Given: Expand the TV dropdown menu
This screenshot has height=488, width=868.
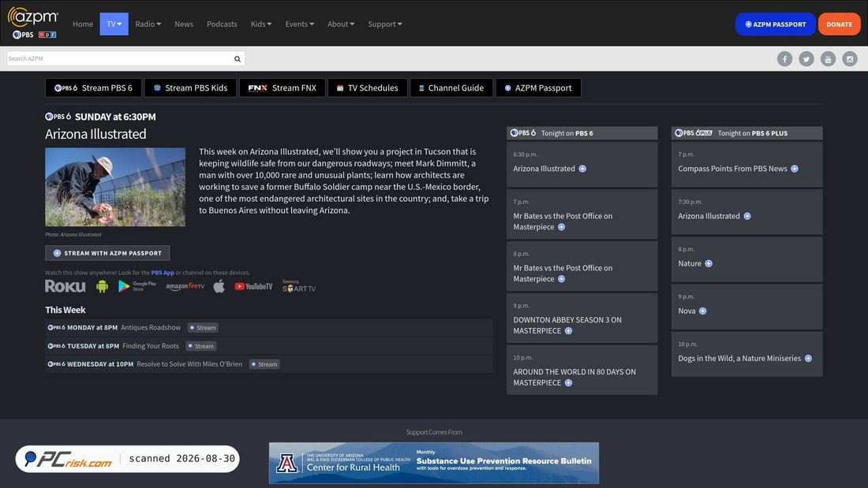Looking at the screenshot, I should pyautogui.click(x=114, y=24).
